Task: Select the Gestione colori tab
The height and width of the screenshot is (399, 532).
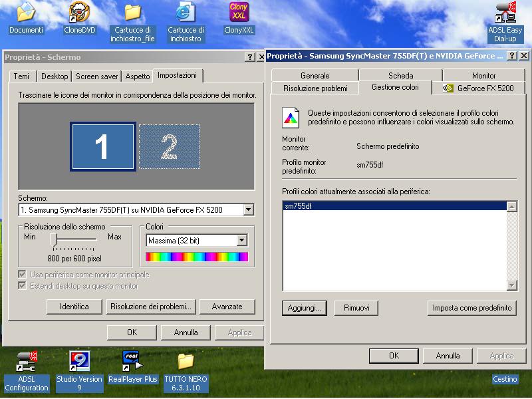Action: coord(395,87)
